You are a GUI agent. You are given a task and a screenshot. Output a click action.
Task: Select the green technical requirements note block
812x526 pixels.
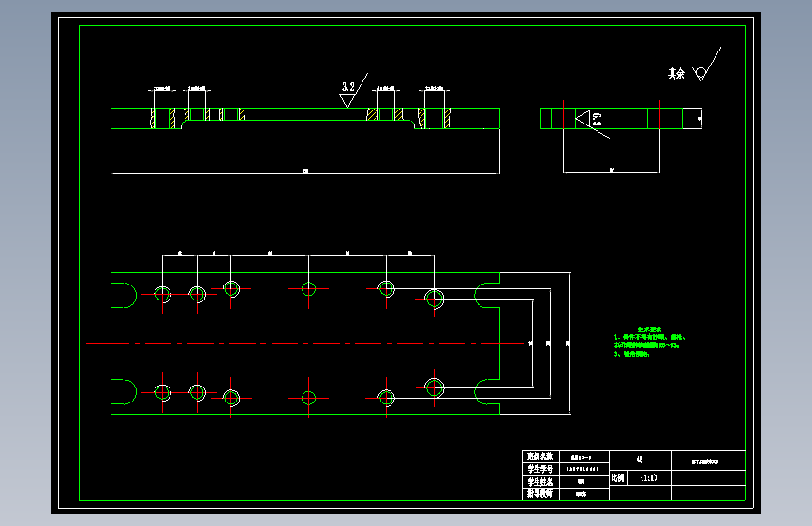point(650,342)
